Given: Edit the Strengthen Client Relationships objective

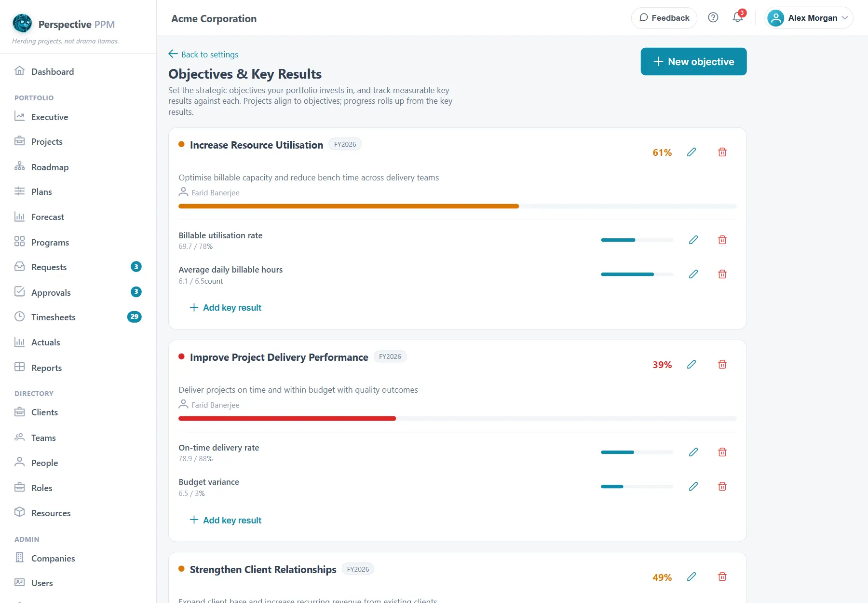Looking at the screenshot, I should point(692,577).
